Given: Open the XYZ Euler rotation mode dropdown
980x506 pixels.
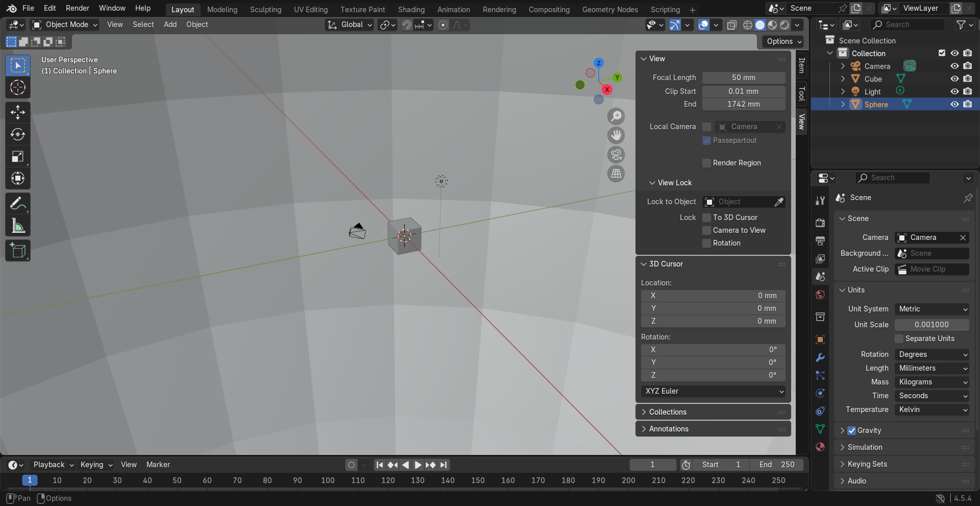Looking at the screenshot, I should (x=713, y=391).
